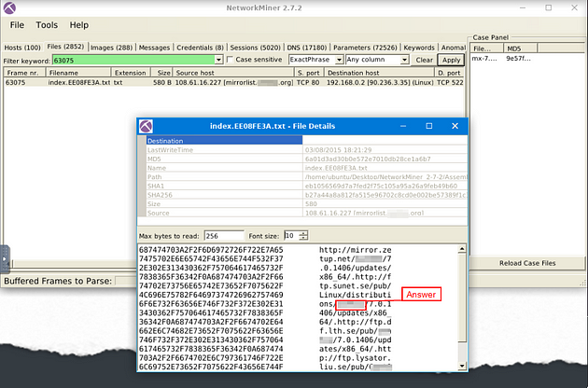Click the first hex line 687474703A2F2F6D
Viewport: 588px width, 388px height.
point(211,250)
